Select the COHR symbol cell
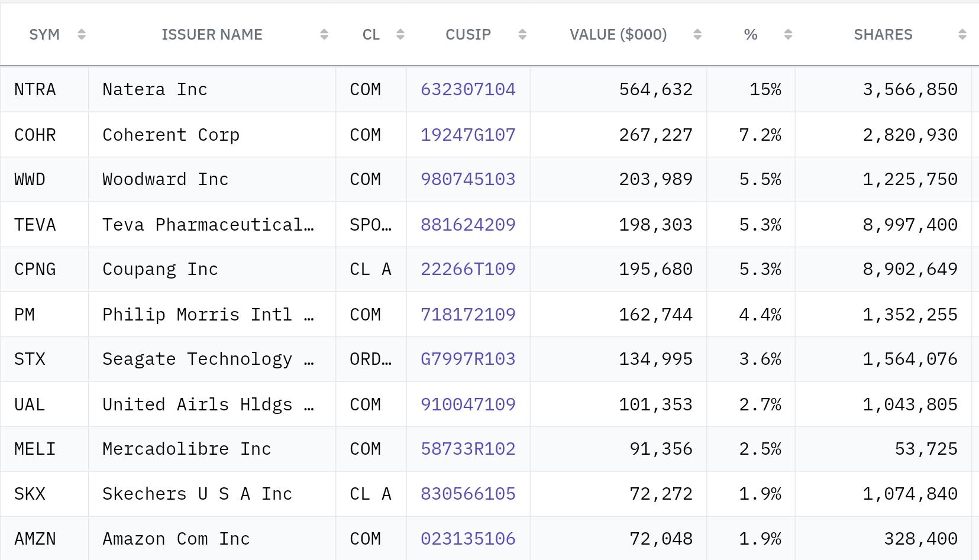Image resolution: width=979 pixels, height=560 pixels. 44,135
